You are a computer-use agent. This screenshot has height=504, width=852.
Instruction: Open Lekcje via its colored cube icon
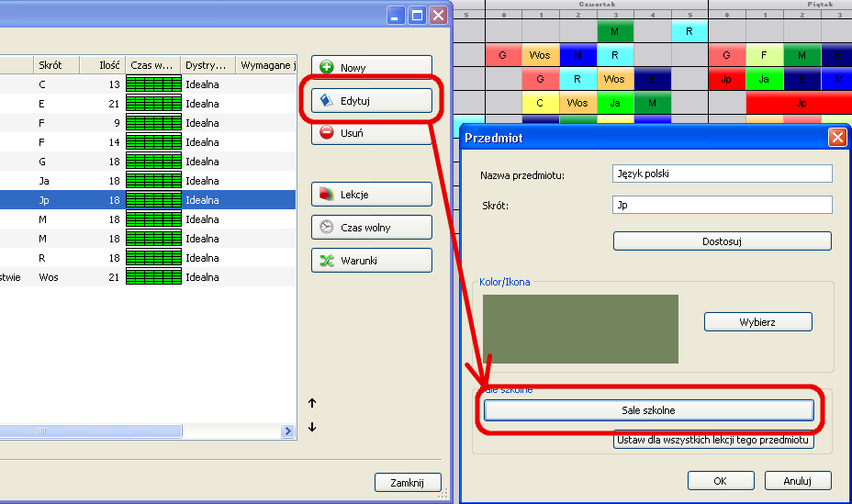tap(326, 195)
